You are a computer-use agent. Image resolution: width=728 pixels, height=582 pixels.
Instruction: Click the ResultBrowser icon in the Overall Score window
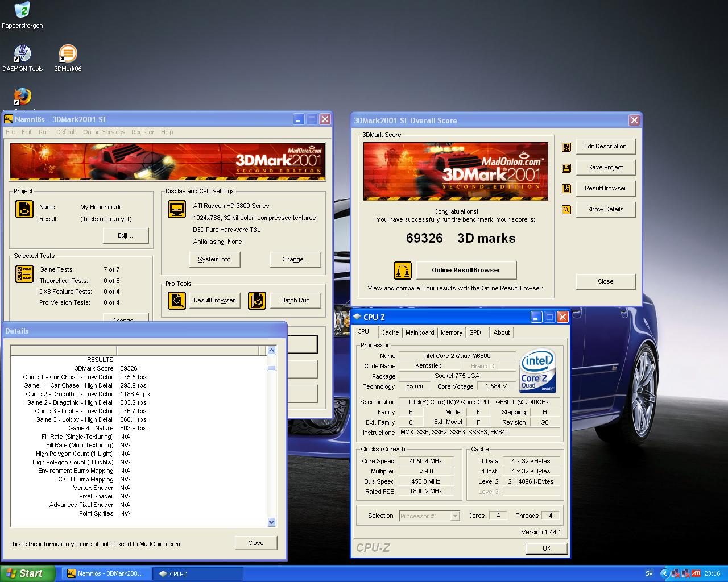pos(566,189)
